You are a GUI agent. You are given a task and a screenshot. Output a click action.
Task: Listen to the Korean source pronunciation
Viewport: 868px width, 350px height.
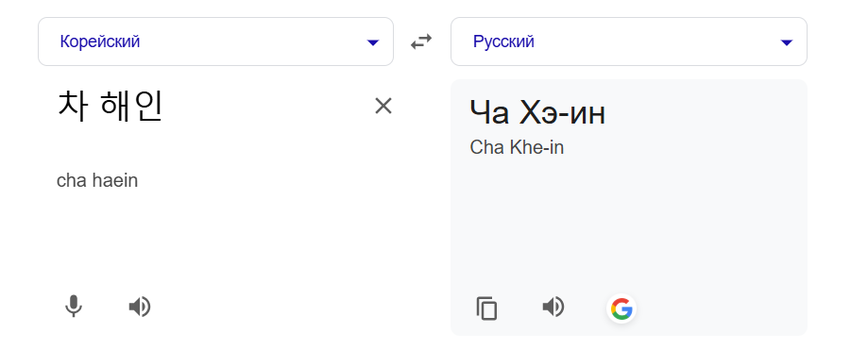[140, 307]
